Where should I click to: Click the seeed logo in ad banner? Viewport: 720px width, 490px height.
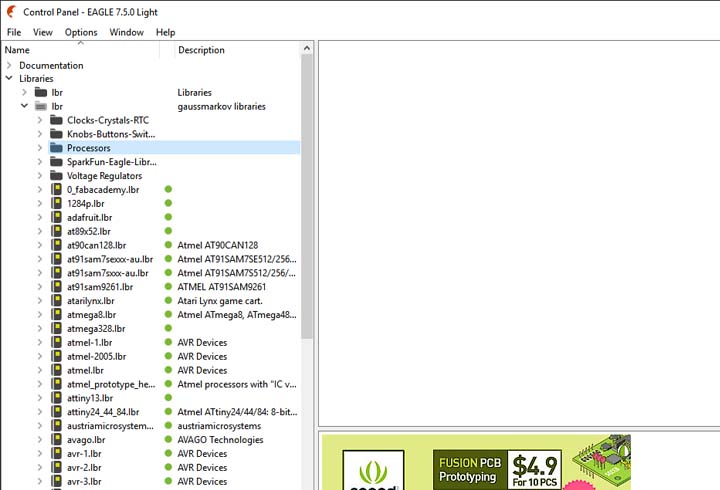[373, 470]
